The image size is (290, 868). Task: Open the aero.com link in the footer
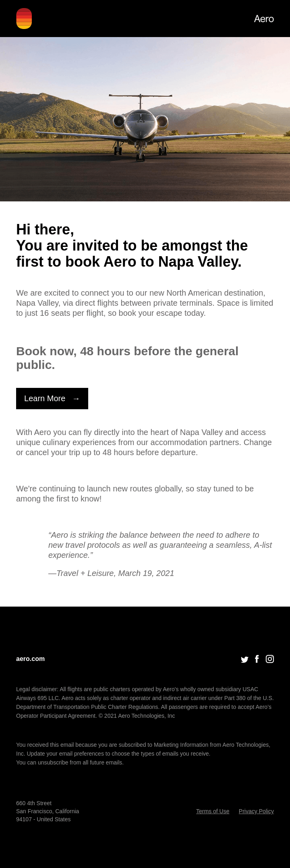[30, 659]
